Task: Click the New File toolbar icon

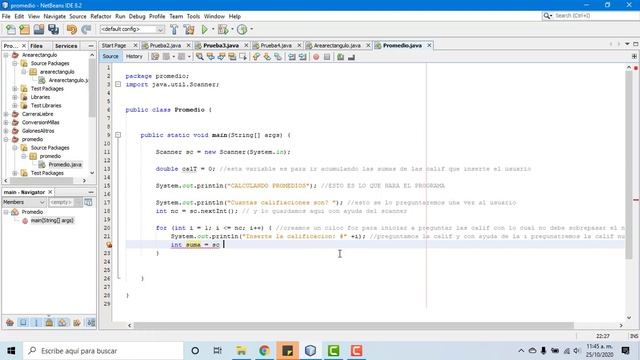Action: tap(11, 29)
